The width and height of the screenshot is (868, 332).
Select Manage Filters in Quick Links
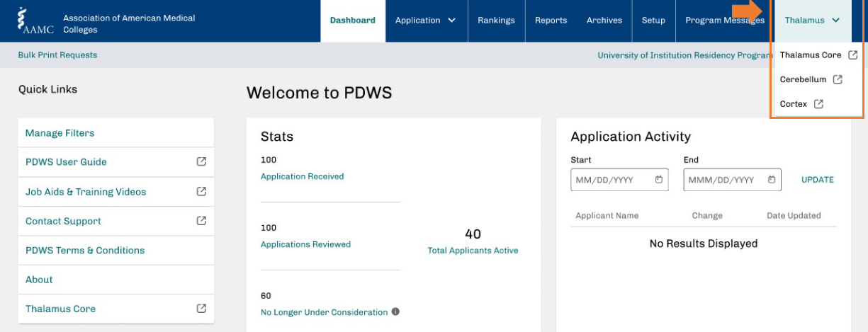point(60,133)
